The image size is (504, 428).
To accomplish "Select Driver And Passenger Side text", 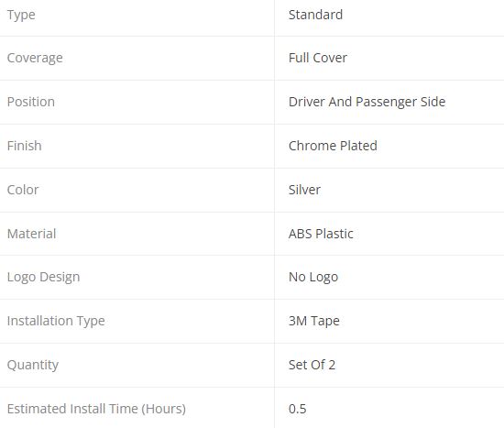I will click(367, 102).
